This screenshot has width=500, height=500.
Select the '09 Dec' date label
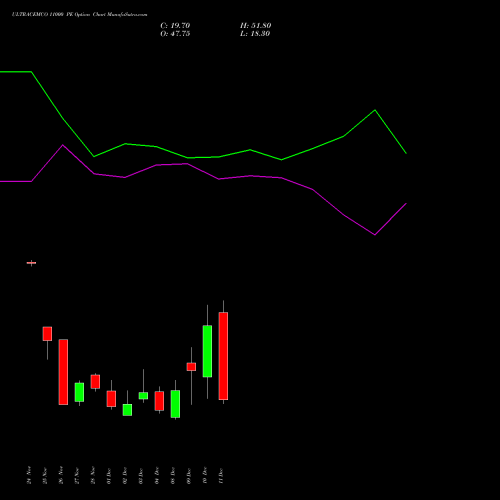click(189, 476)
